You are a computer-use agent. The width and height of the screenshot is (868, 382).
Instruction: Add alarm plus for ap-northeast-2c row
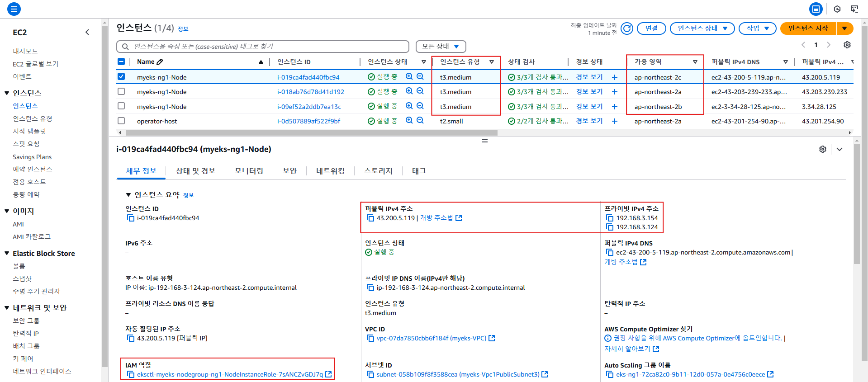click(615, 77)
